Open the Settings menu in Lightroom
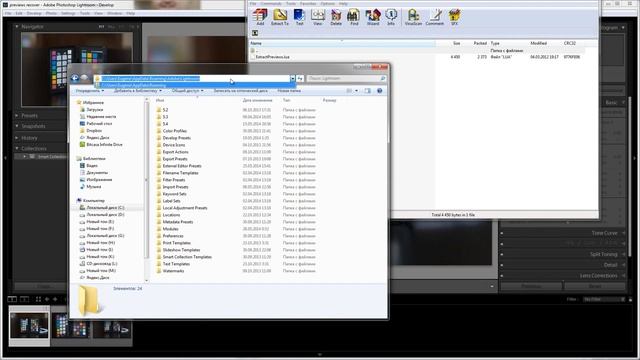Image resolution: width=640 pixels, height=360 pixels. (x=68, y=13)
